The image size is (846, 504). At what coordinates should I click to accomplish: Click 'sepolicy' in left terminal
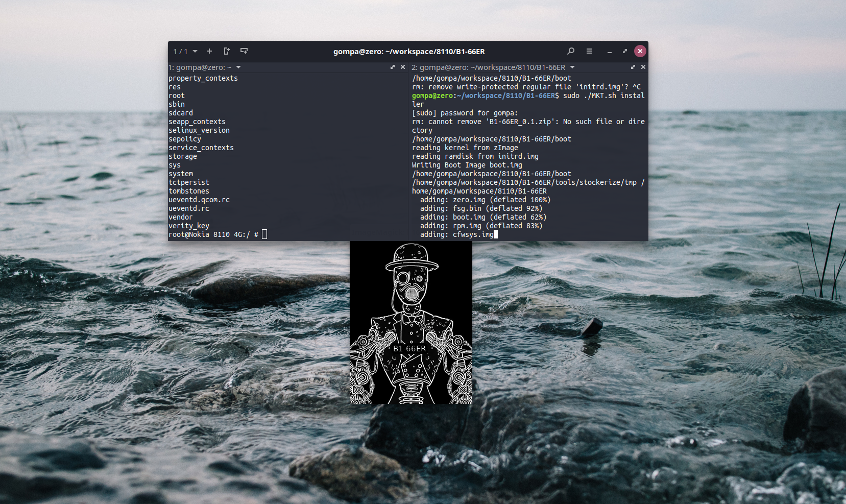click(x=185, y=139)
